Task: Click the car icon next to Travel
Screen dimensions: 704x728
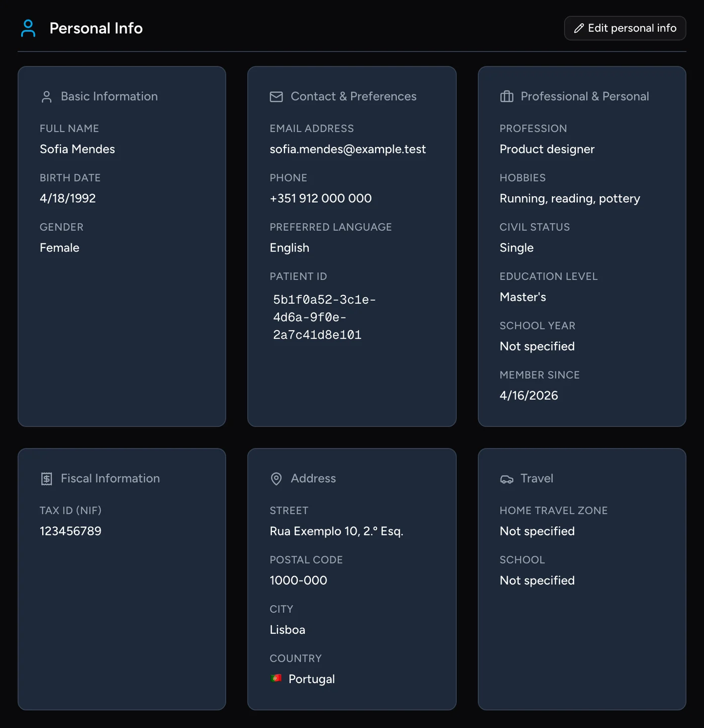Action: [x=506, y=479]
